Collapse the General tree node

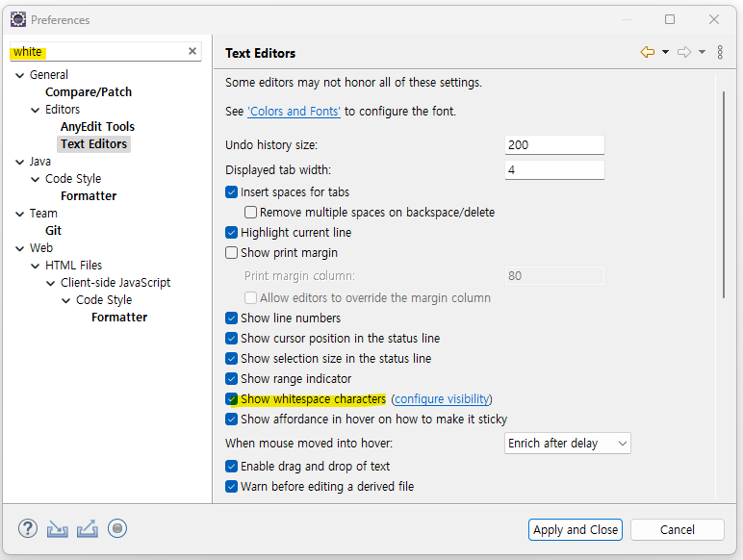click(x=19, y=75)
